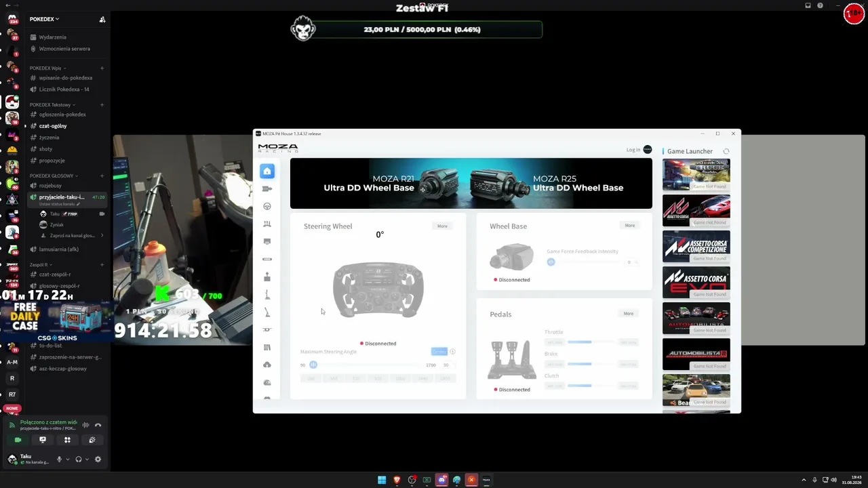
Task: Disconnect from the Discord voice channel
Action: (98, 425)
